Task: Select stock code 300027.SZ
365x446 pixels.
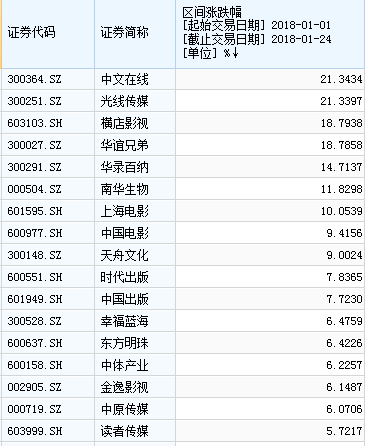Action: click(35, 145)
